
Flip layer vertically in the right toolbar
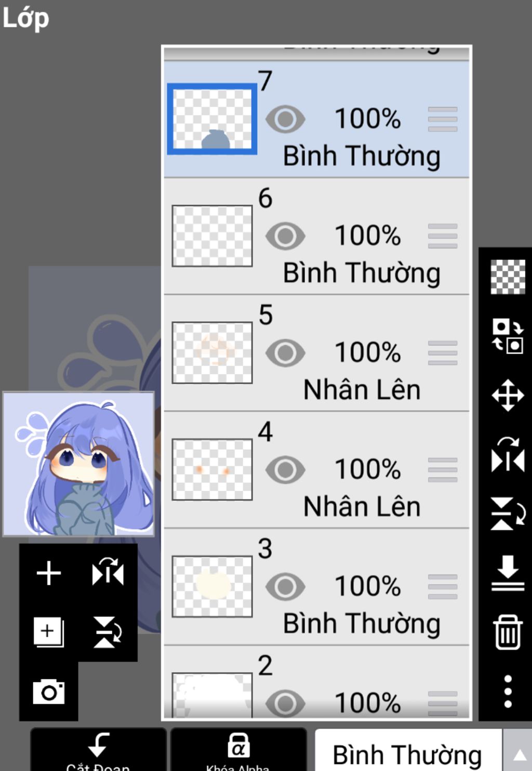pyautogui.click(x=508, y=514)
